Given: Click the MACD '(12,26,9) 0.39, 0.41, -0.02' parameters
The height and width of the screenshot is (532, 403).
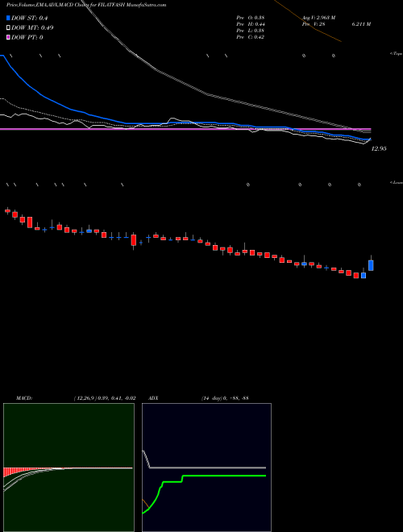Looking at the screenshot, I should tap(105, 398).
